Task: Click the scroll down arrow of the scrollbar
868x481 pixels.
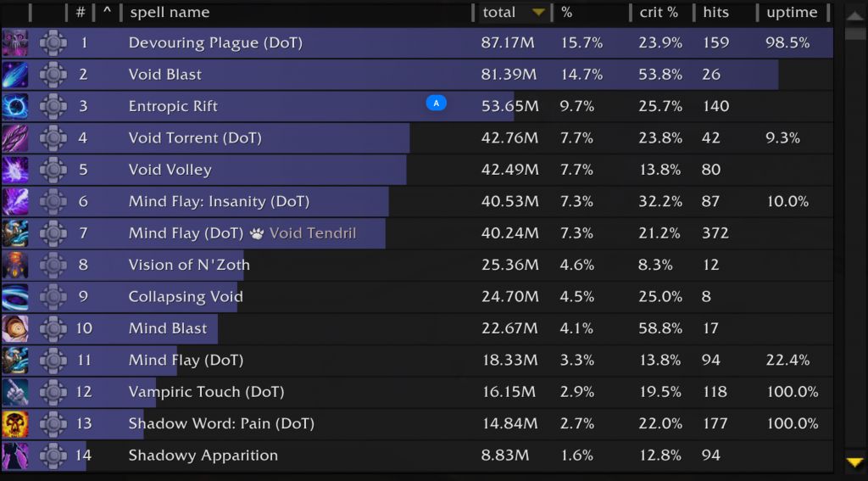Action: (x=854, y=462)
